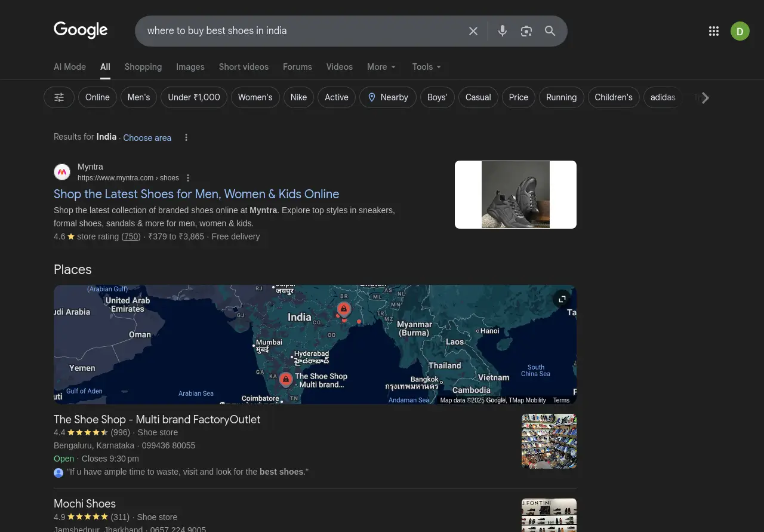Apply the adidas filter chip
This screenshot has width=764, height=532.
[663, 97]
